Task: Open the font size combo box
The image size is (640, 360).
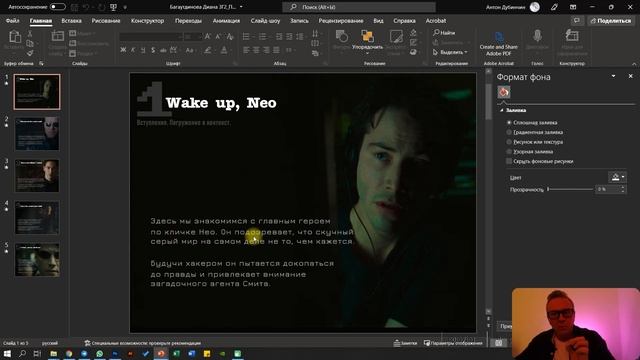Action: point(193,37)
